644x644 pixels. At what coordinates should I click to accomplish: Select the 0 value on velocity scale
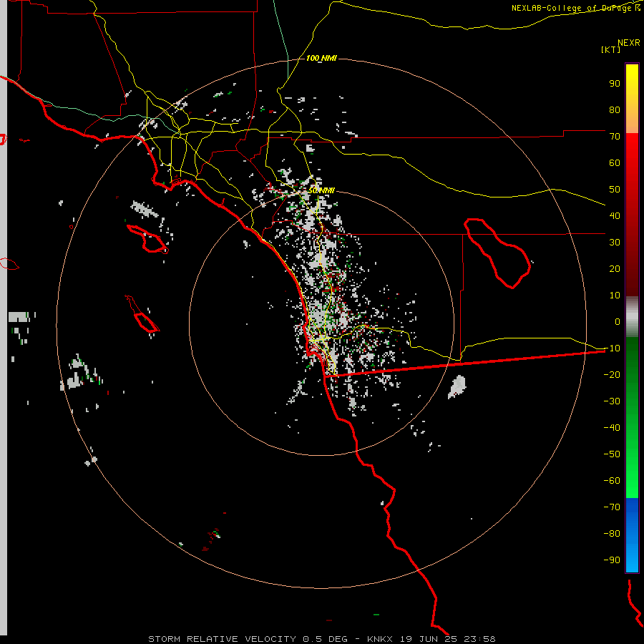618,322
